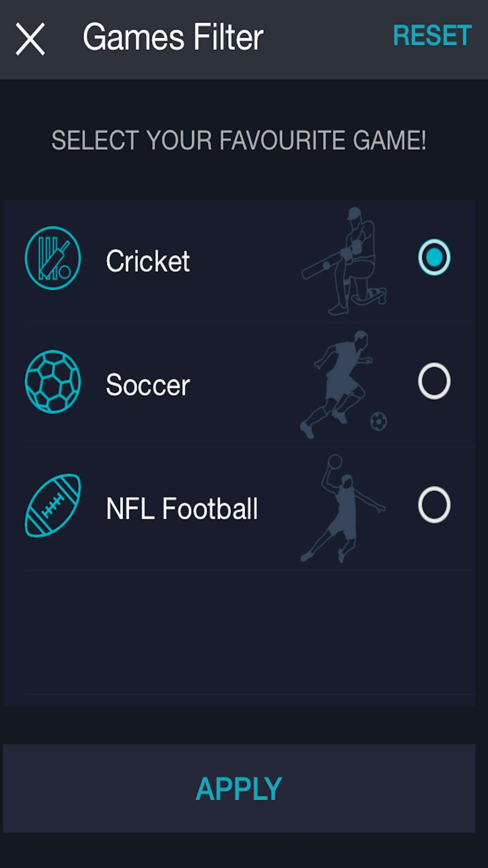Apply the selected game filter
The height and width of the screenshot is (868, 488).
[239, 789]
